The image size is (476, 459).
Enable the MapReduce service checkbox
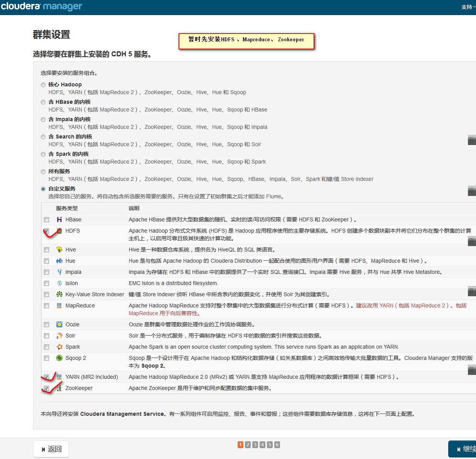47,306
